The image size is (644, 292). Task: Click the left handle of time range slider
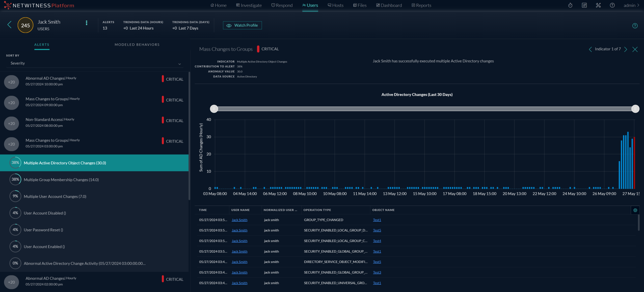(x=214, y=109)
